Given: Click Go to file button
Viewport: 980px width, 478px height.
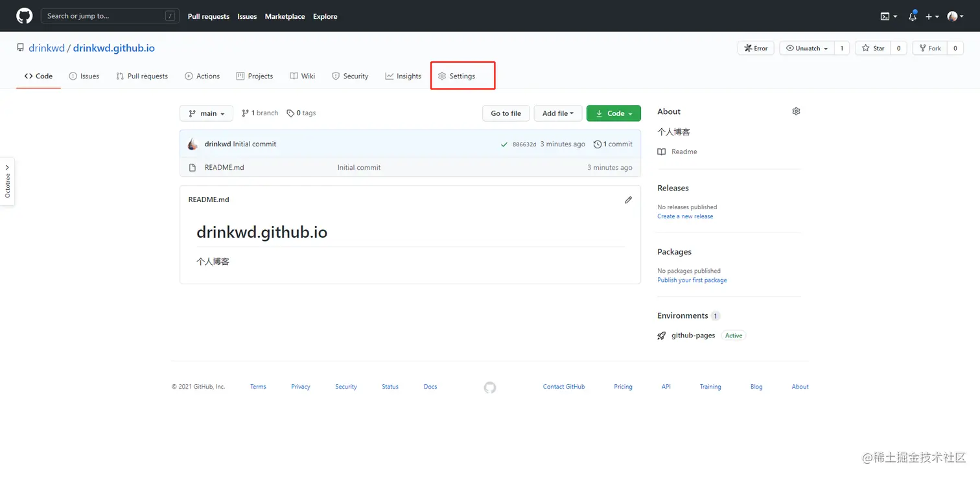Looking at the screenshot, I should pyautogui.click(x=506, y=113).
